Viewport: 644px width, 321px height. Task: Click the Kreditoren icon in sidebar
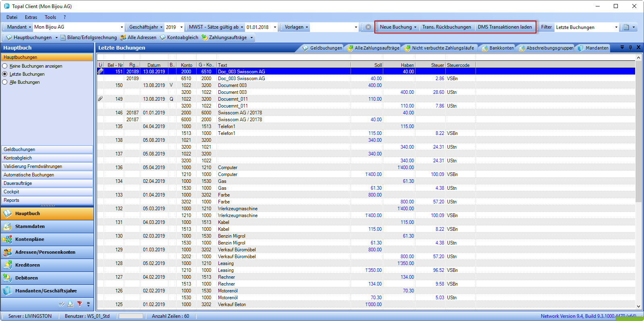coord(7,265)
